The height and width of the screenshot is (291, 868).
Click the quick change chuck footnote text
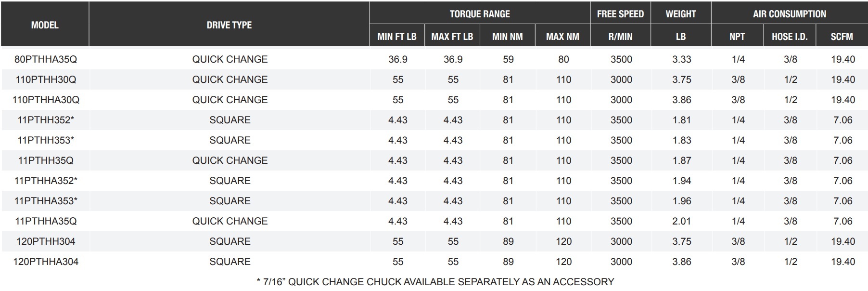pos(435,282)
